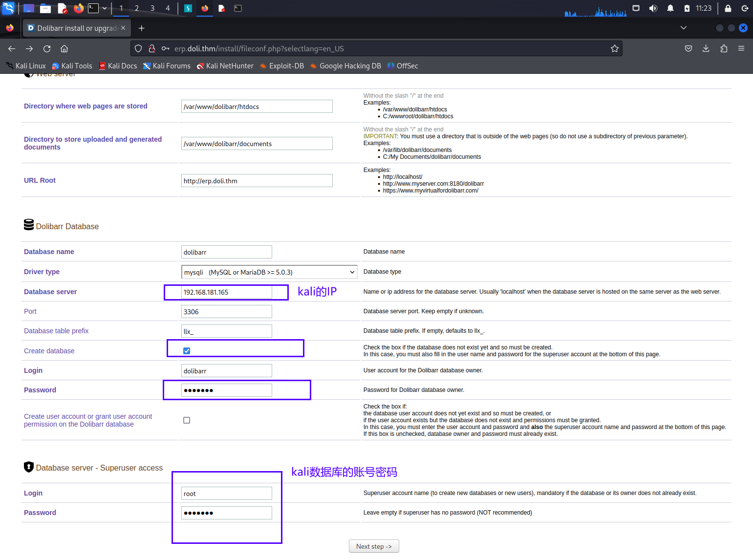This screenshot has height=560, width=753.
Task: Click the lock screen icon
Action: click(728, 8)
